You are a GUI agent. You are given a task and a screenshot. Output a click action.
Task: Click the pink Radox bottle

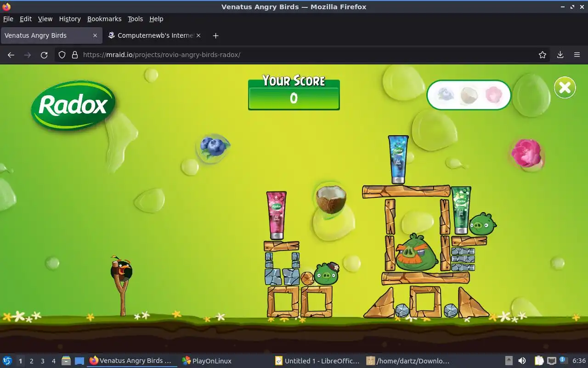pyautogui.click(x=276, y=215)
